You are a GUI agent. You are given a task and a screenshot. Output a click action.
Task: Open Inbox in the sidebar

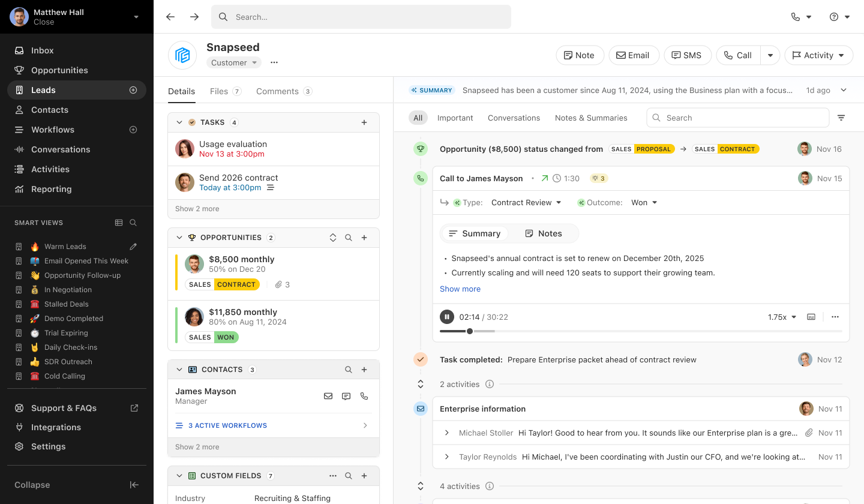[77, 50]
